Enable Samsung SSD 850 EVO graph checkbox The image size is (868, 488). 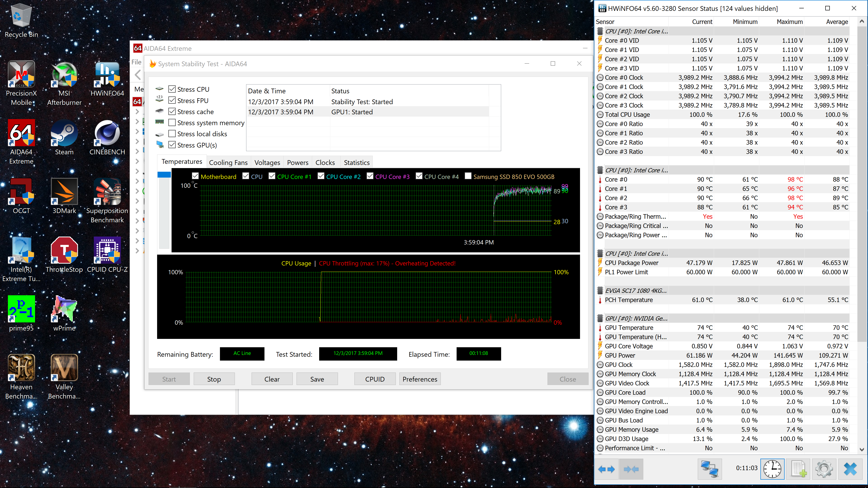pos(468,176)
